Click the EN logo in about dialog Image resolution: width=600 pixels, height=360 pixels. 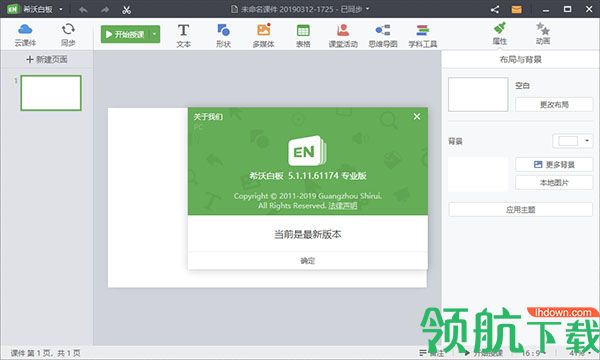click(x=307, y=151)
